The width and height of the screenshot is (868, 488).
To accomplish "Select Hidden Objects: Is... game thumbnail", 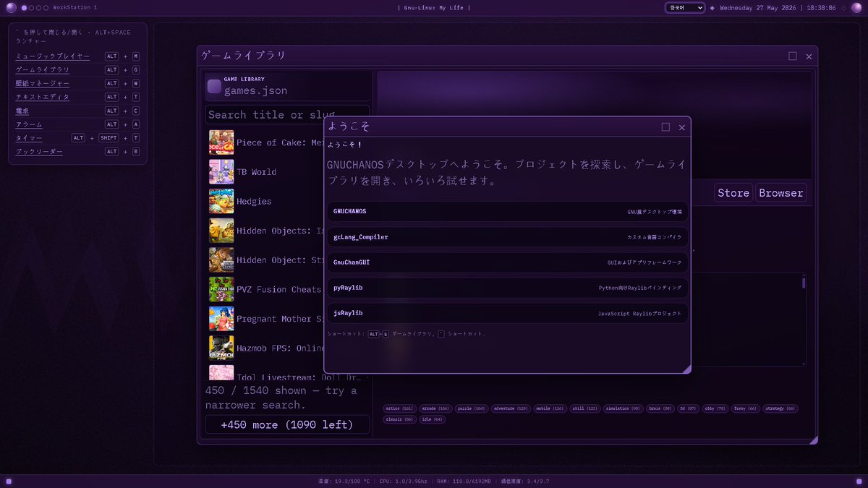I will (221, 231).
